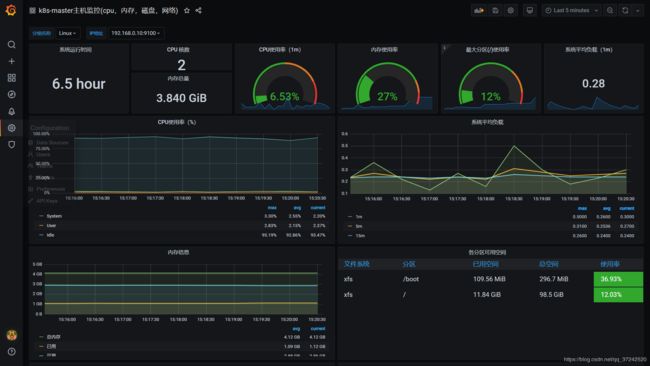This screenshot has width=650, height=366.
Task: Open the sidebar Search icon
Action: click(12, 44)
